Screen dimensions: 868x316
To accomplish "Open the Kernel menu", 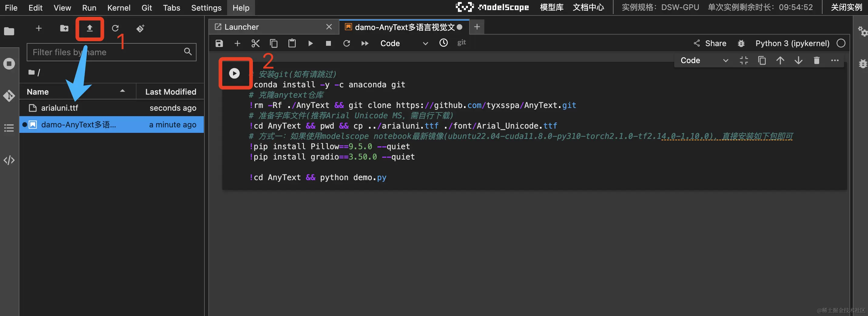I will click(x=119, y=7).
